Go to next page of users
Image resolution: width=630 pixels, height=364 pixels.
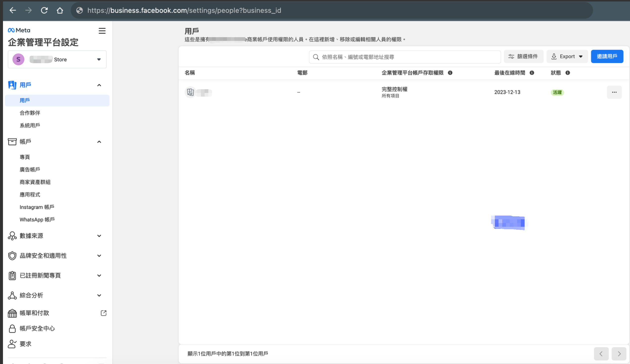pyautogui.click(x=619, y=354)
